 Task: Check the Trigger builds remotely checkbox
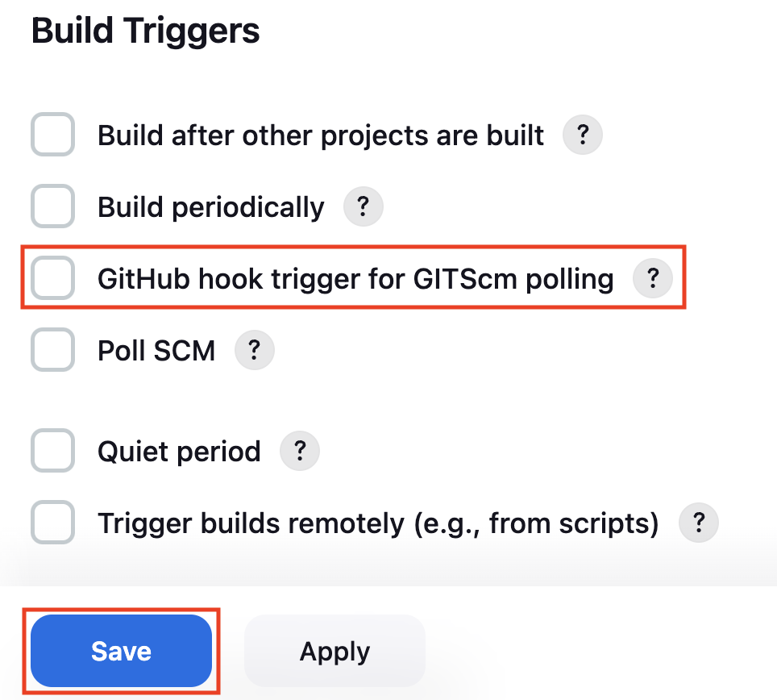[x=53, y=523]
